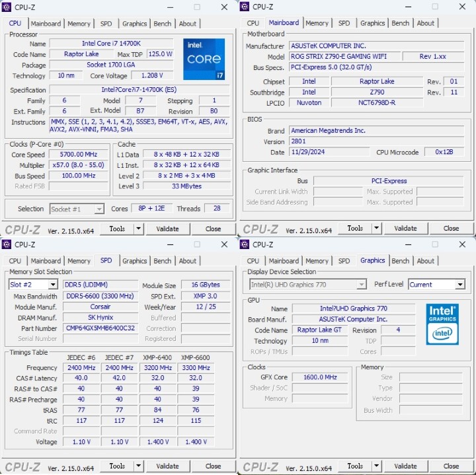This screenshot has height=475, width=476.
Task: Switch to Memory tab in CPU window
Action: 79,24
